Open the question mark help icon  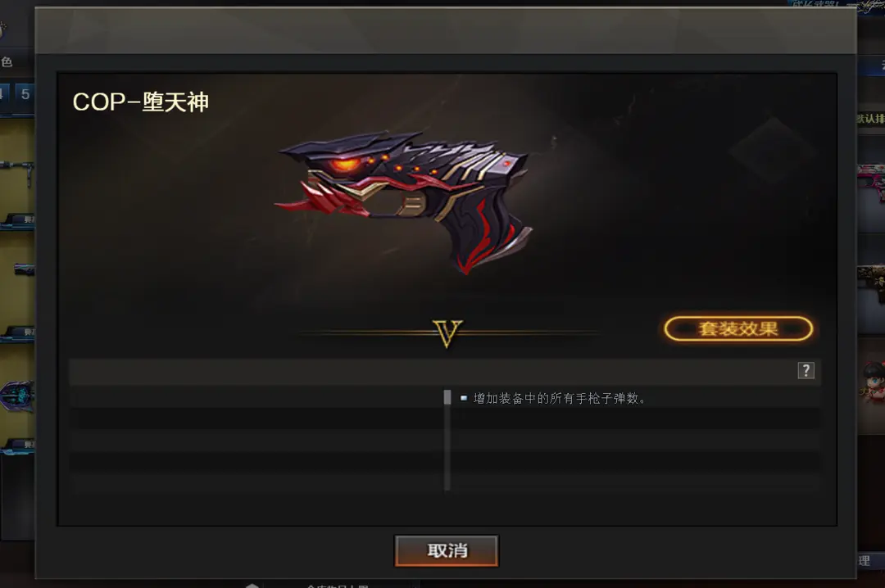[x=806, y=371]
